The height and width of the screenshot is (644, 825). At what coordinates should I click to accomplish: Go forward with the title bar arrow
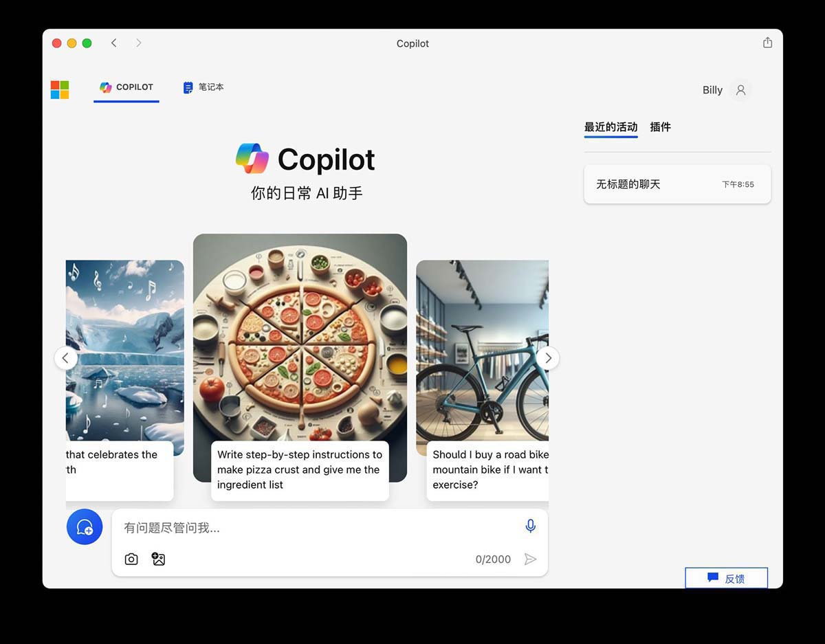coord(138,43)
